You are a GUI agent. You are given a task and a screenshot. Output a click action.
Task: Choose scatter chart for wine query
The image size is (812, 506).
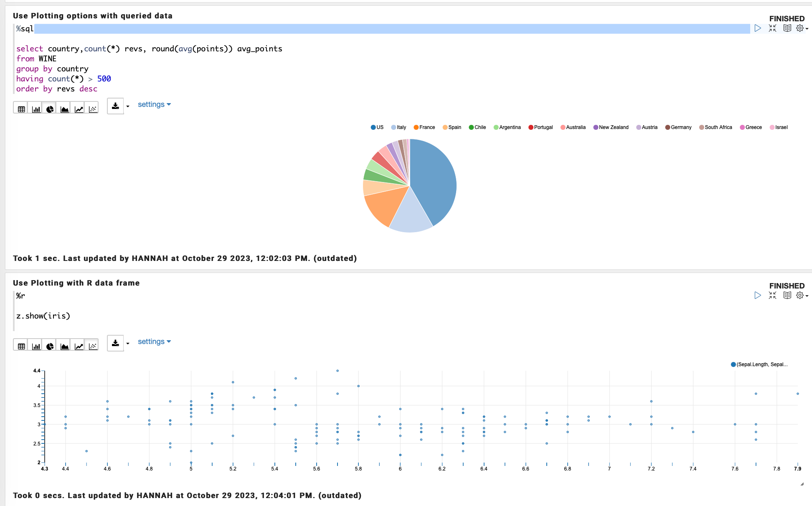pos(93,109)
